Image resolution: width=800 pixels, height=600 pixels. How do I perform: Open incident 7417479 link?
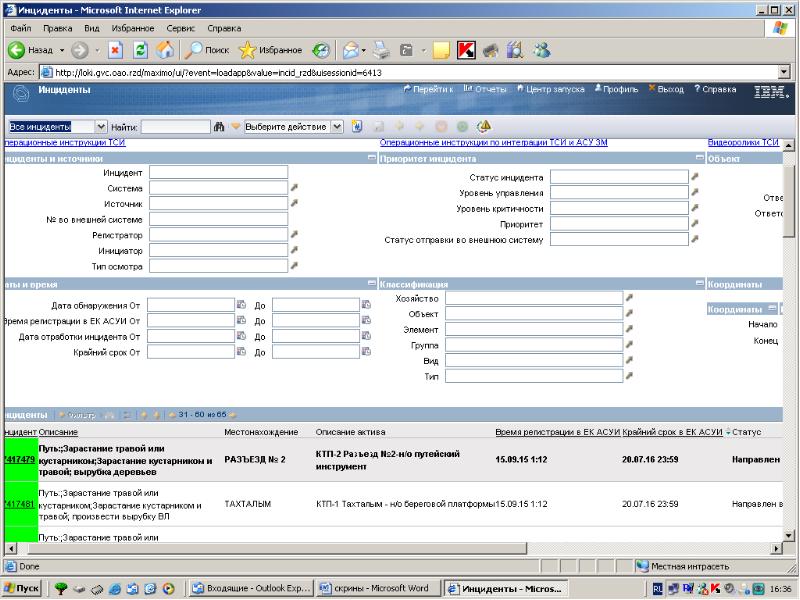click(19, 459)
